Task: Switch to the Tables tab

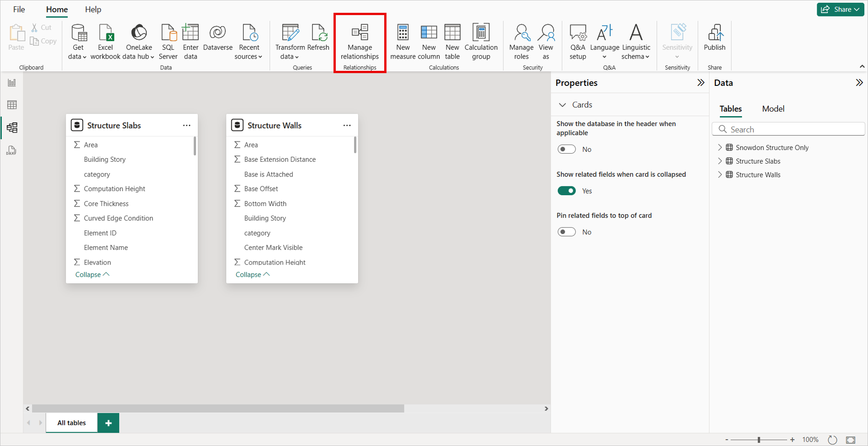Action: coord(730,109)
